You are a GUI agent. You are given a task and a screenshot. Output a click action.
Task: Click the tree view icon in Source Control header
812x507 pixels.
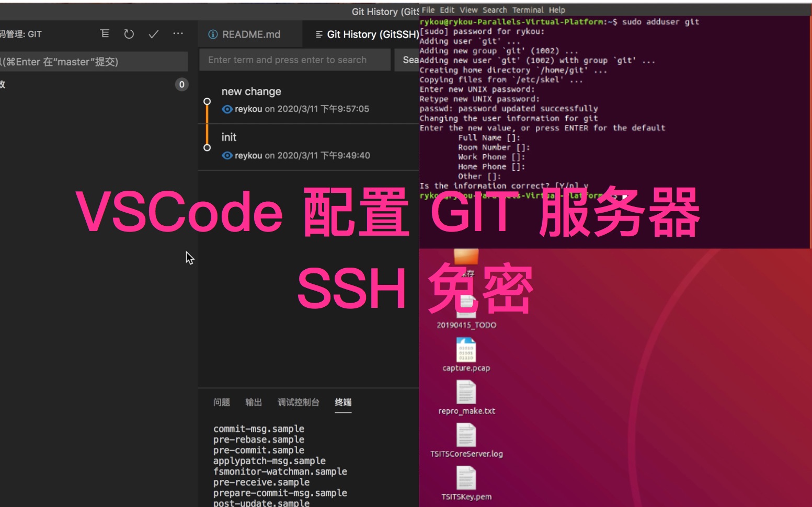[105, 34]
